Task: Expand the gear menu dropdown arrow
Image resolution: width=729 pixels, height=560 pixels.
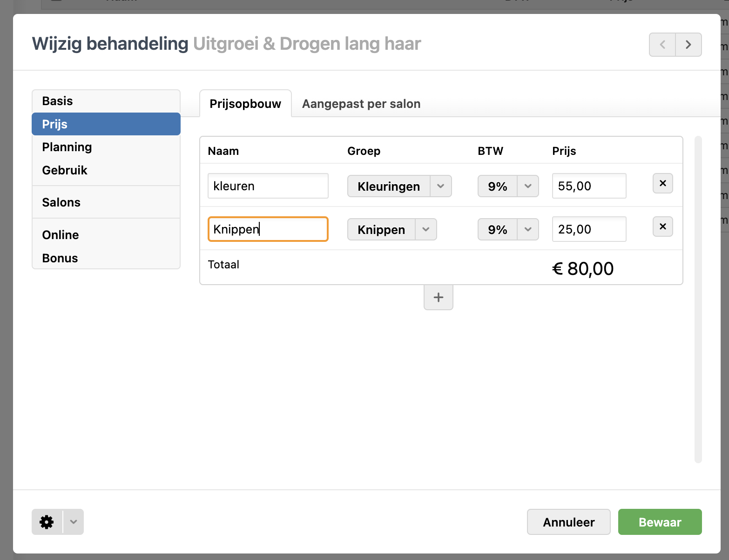Action: (74, 522)
